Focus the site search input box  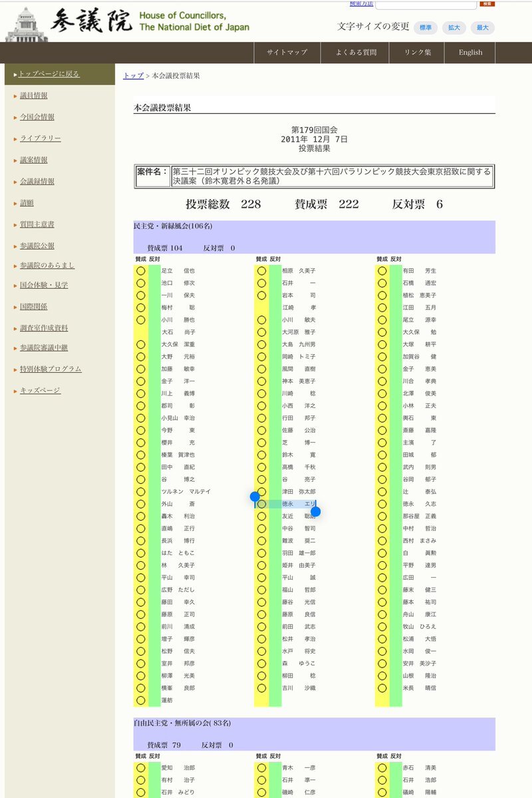426,4
